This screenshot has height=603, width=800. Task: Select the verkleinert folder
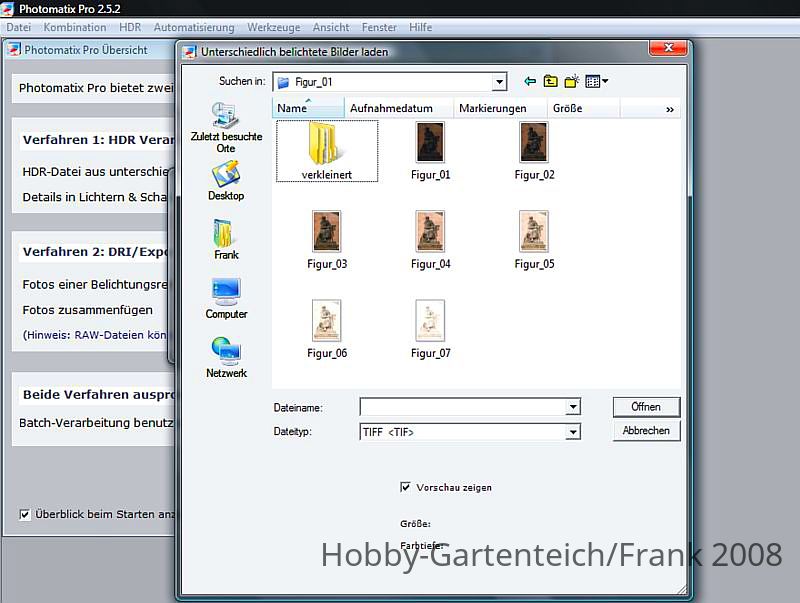327,151
